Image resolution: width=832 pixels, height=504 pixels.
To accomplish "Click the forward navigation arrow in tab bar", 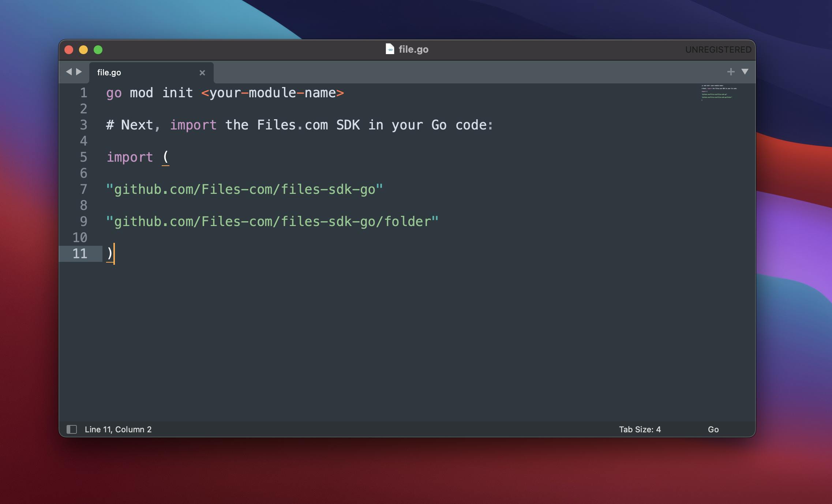I will tap(79, 72).
